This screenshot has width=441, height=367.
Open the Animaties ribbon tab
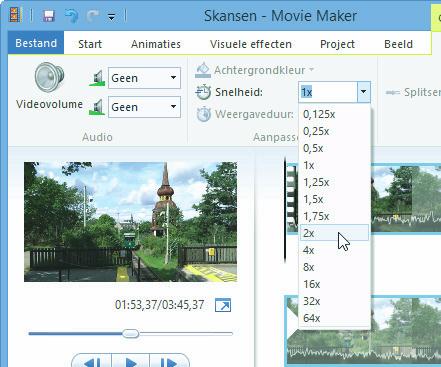click(x=156, y=44)
